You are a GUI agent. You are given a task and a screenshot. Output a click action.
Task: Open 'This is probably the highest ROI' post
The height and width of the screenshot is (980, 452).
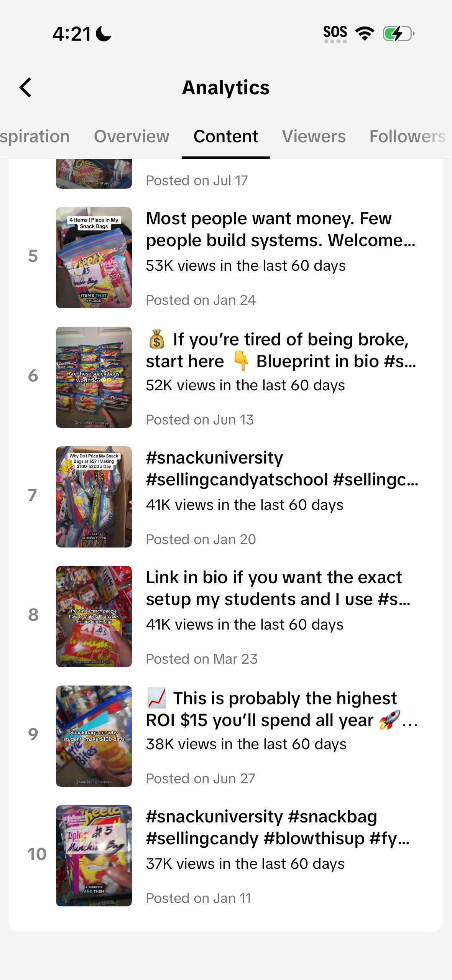282,709
